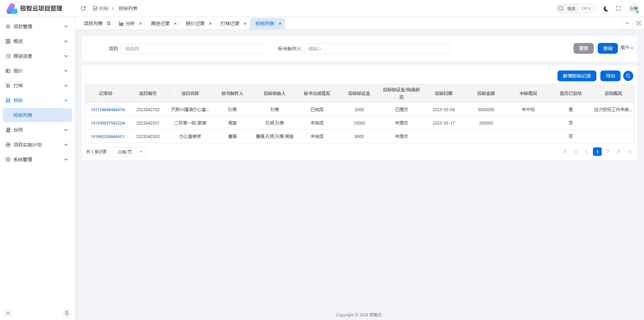This screenshot has width=644, height=320.
Task: Maximize content area icon at tab bar right
Action: (638, 23)
